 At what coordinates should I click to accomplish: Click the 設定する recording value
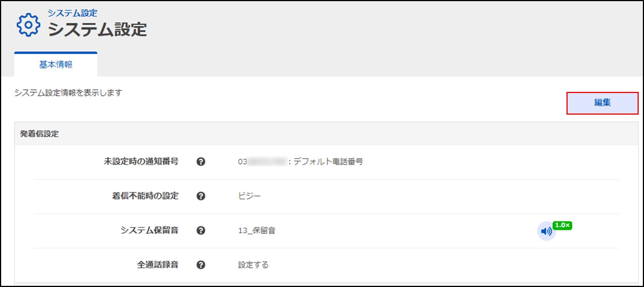[x=253, y=265]
